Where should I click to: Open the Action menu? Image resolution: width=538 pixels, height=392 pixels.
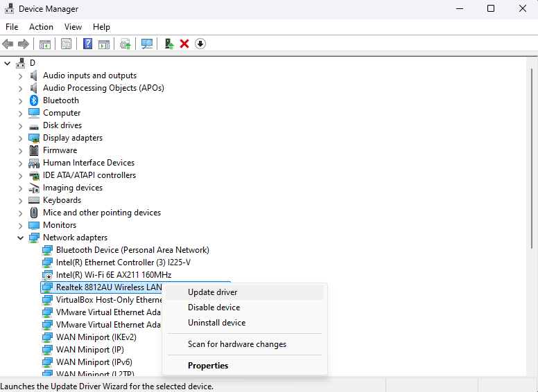pos(41,27)
